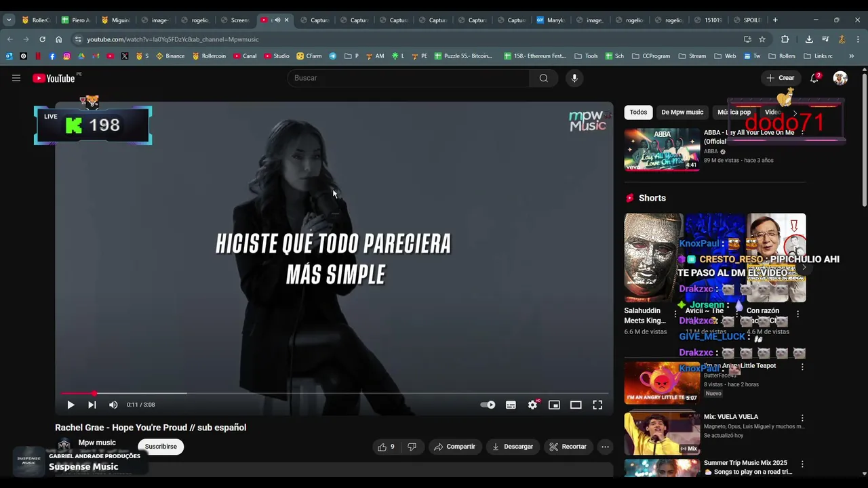Subscribe with the Suscribirse button
The width and height of the screenshot is (868, 488).
(x=161, y=447)
